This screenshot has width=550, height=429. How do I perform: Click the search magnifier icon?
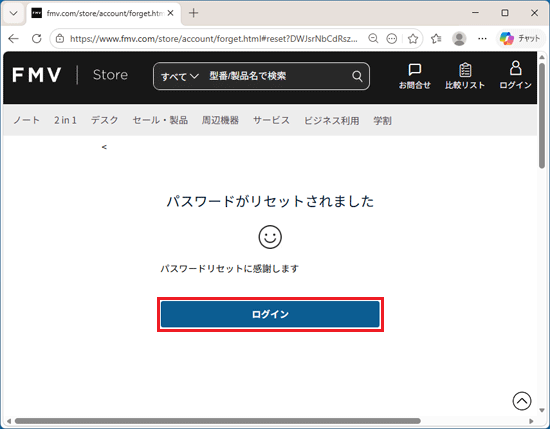click(x=357, y=76)
